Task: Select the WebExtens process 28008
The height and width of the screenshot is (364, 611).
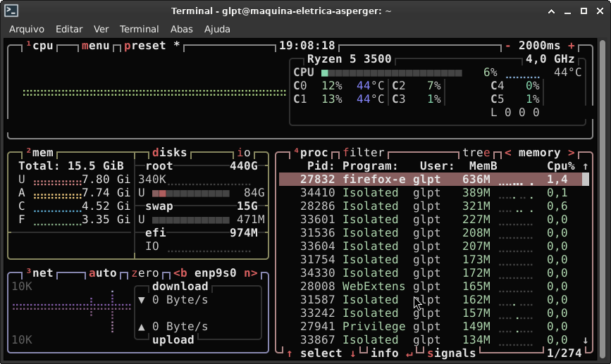Action: pos(431,286)
